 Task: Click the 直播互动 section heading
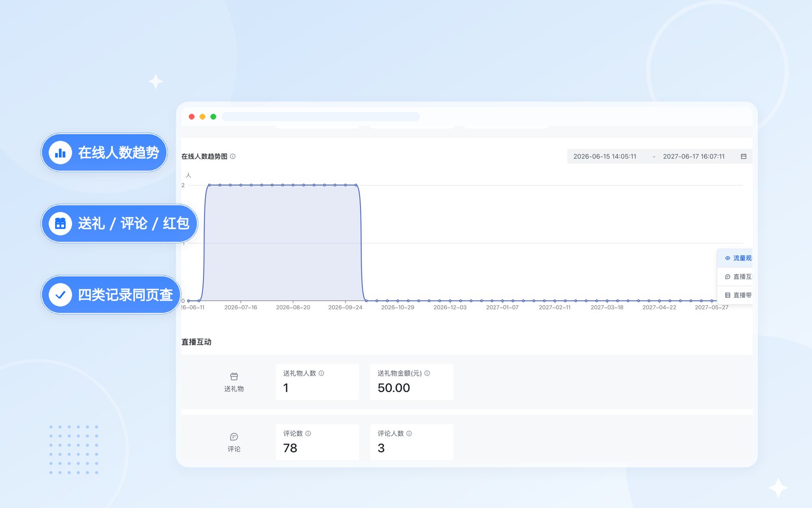(196, 342)
